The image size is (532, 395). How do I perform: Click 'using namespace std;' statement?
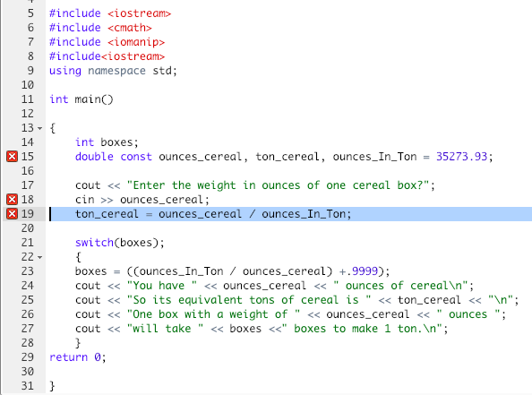click(113, 71)
